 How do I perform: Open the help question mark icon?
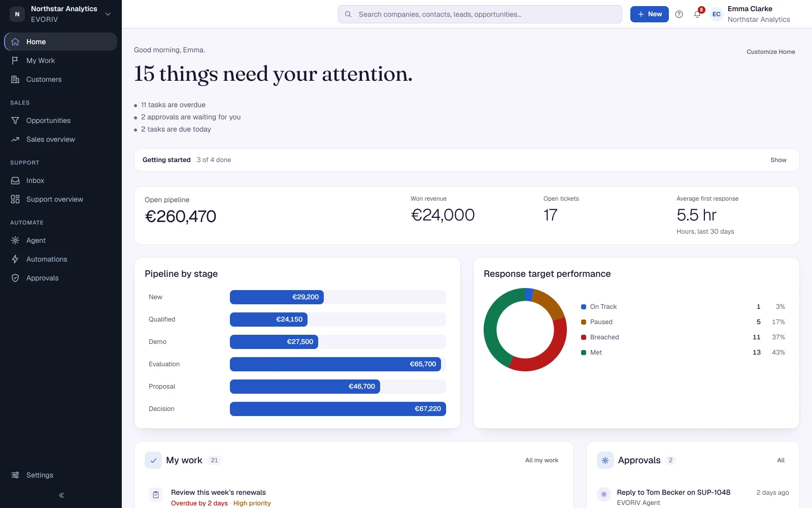tap(679, 14)
